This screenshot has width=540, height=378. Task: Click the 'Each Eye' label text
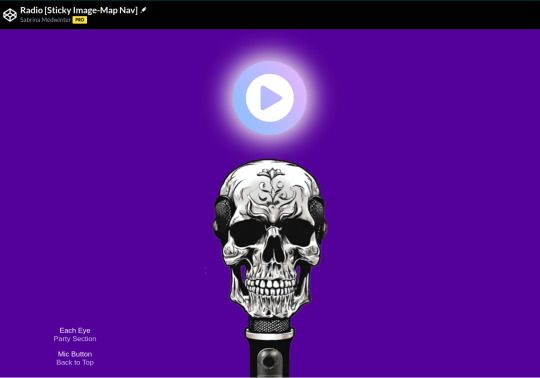point(75,330)
